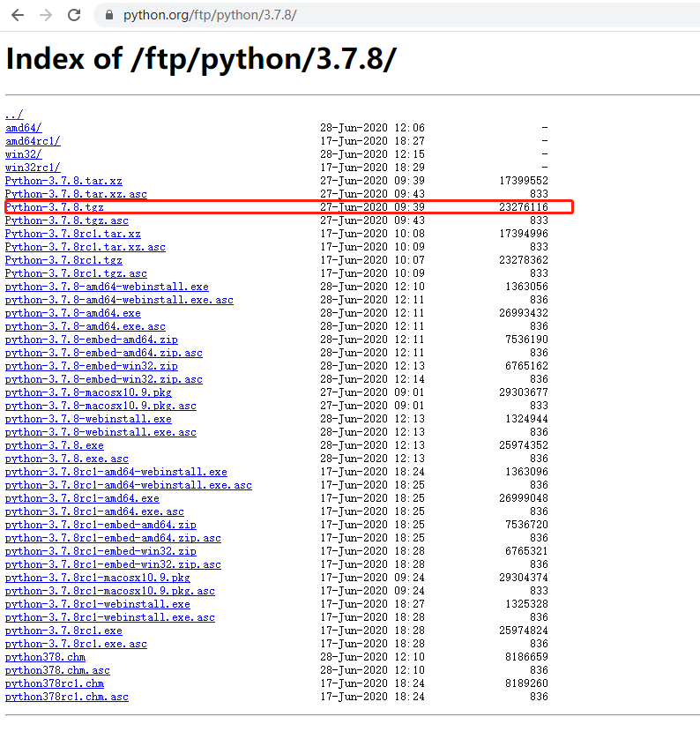Click python-3.7.8rc1-webinstall.exe.asc link
This screenshot has height=754, width=700.
tap(110, 617)
